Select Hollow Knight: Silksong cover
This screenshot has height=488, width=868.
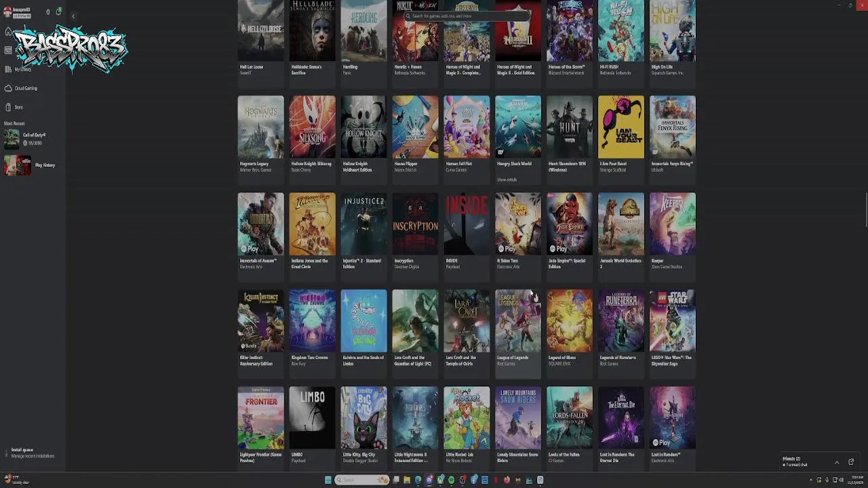[x=312, y=127]
